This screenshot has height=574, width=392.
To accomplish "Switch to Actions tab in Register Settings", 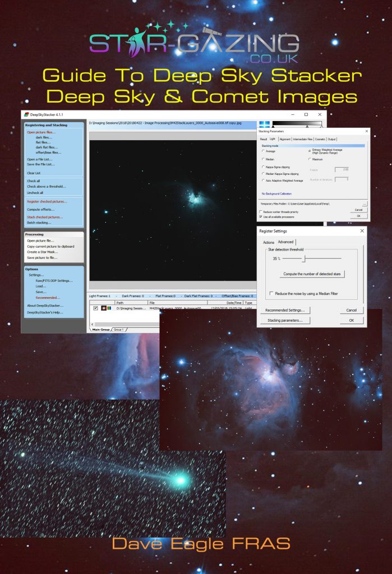I will [x=269, y=242].
